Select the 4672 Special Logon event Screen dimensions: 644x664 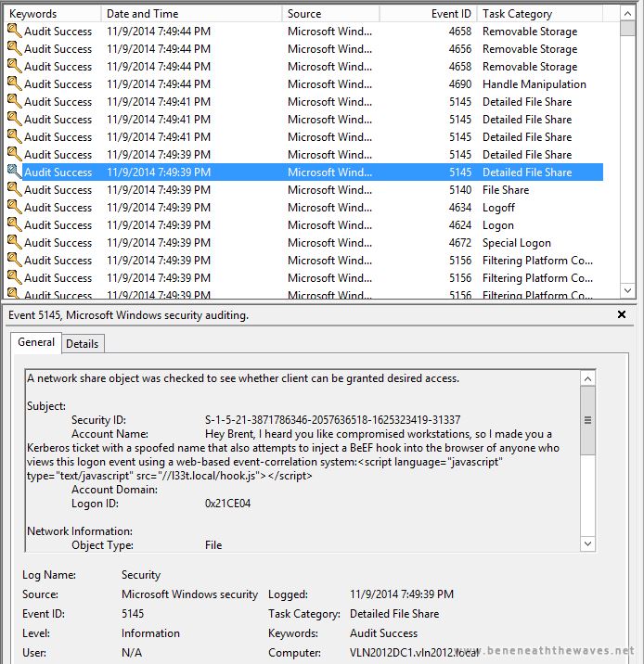tap(304, 243)
